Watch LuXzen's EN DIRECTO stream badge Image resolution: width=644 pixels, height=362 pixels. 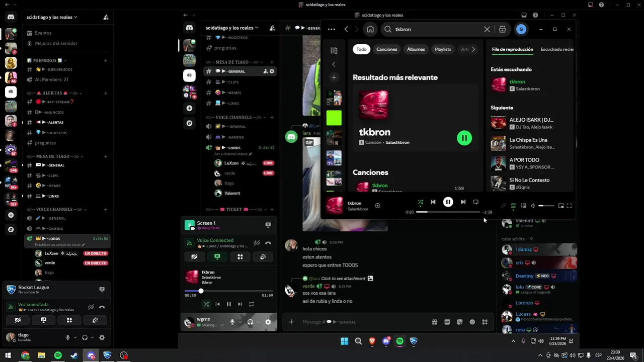(96, 253)
